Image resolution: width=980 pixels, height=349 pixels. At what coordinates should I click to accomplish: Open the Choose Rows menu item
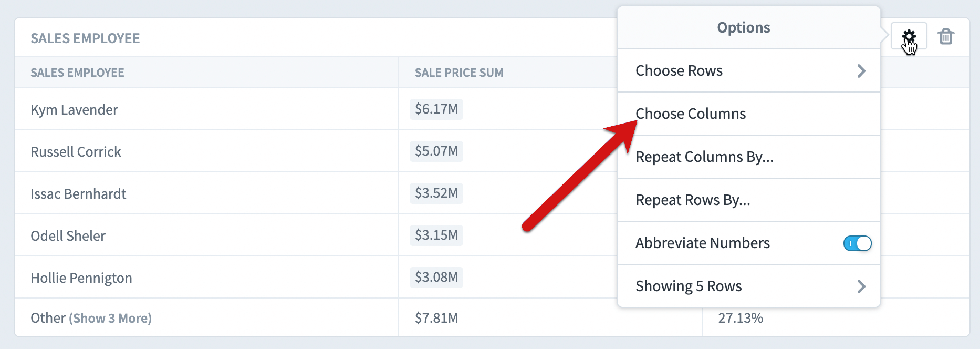point(749,71)
